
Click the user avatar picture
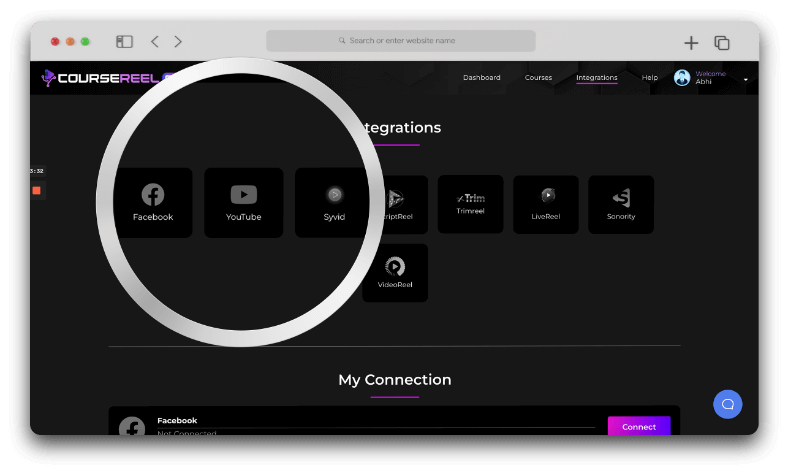682,78
